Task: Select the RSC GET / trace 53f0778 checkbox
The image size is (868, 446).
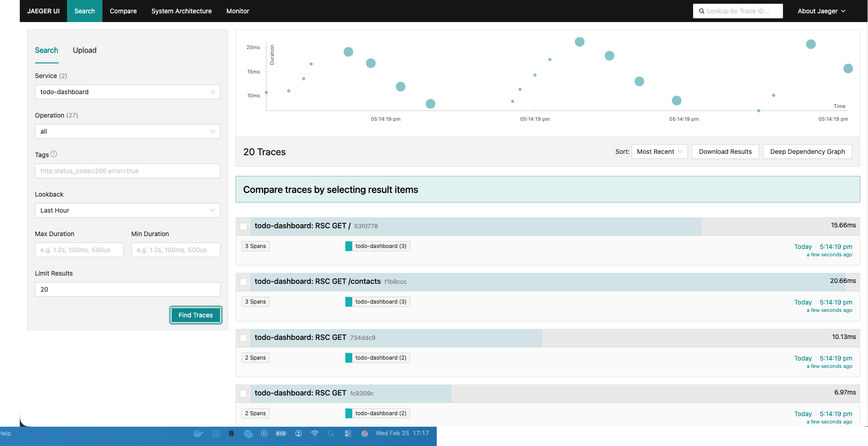Action: coord(243,226)
